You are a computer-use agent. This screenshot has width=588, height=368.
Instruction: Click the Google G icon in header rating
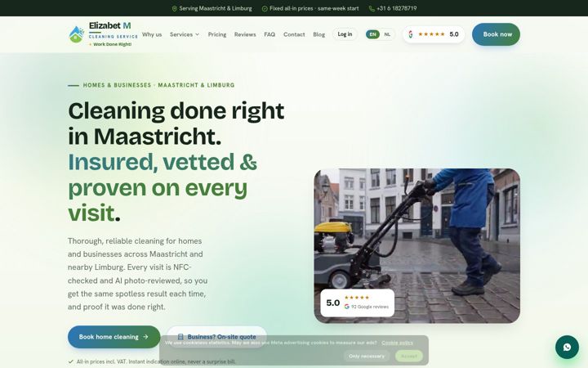[411, 34]
